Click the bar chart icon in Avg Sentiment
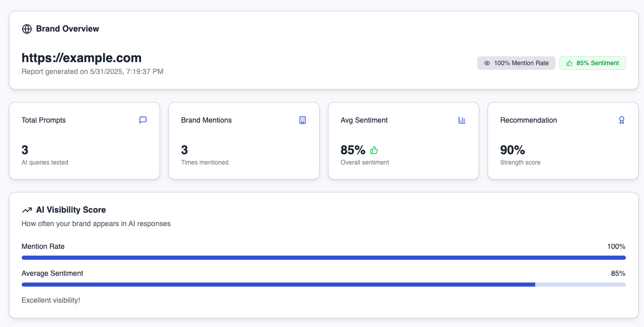644x327 pixels. coord(462,120)
